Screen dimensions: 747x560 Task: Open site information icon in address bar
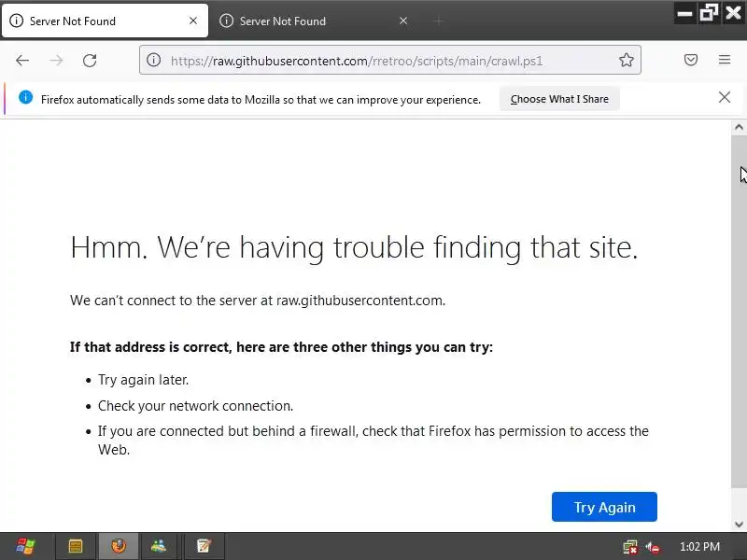[x=153, y=60]
